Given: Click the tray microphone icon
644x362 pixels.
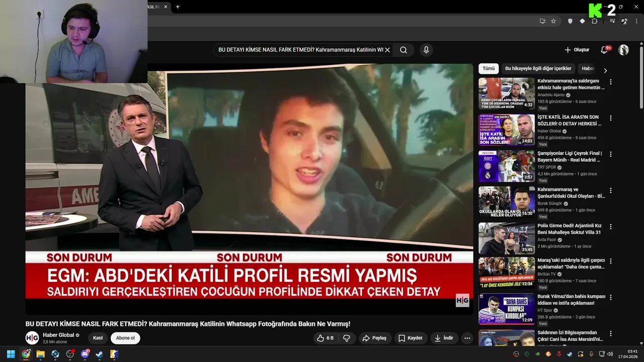Looking at the screenshot, I should click(591, 354).
